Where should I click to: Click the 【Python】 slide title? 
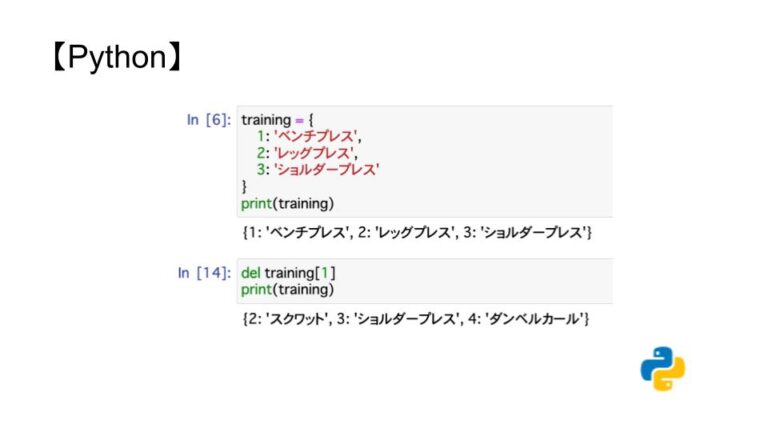[x=118, y=57]
